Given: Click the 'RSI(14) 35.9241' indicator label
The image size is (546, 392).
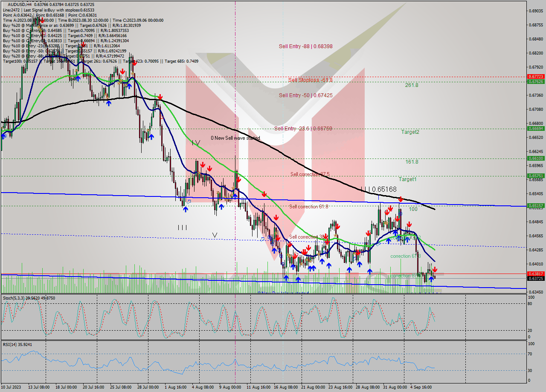Looking at the screenshot, I should [17, 344].
